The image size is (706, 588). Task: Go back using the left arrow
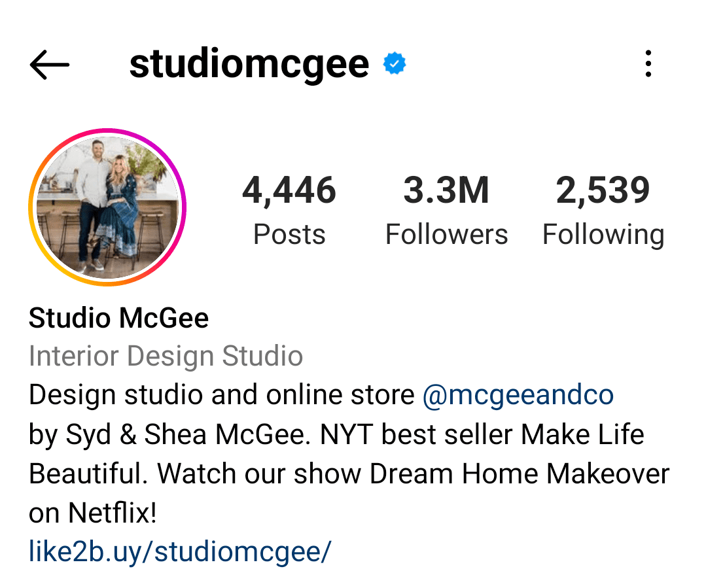50,65
